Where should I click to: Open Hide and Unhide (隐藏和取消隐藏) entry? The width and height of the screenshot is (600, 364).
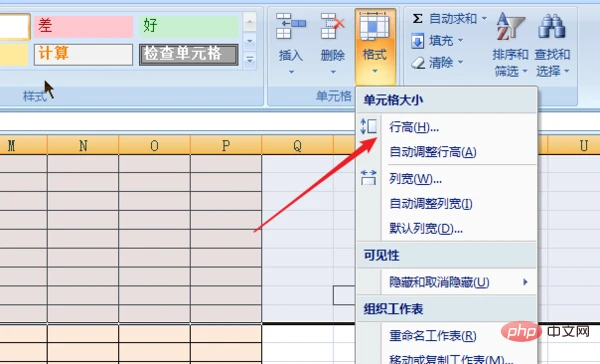pos(447,282)
